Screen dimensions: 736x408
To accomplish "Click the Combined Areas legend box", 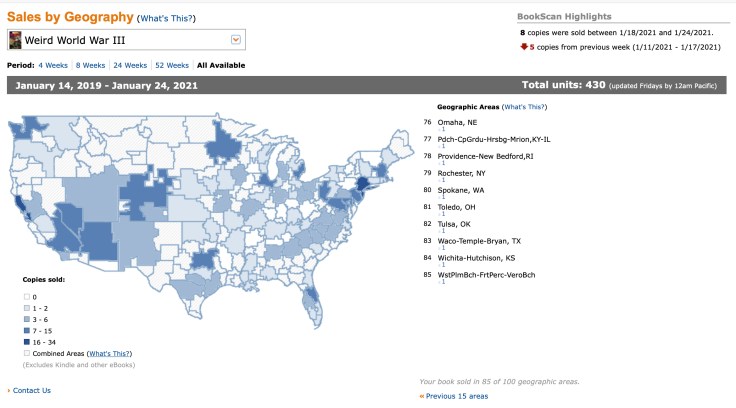I will pos(26,354).
